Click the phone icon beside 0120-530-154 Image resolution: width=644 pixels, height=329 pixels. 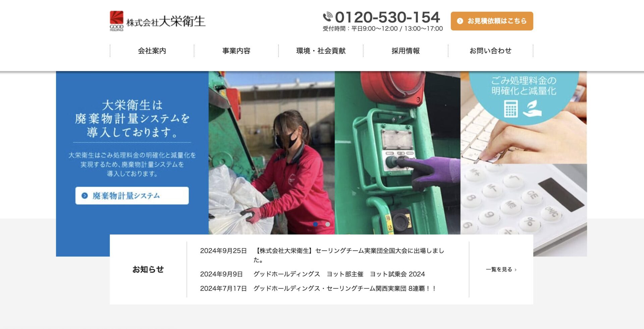point(328,16)
